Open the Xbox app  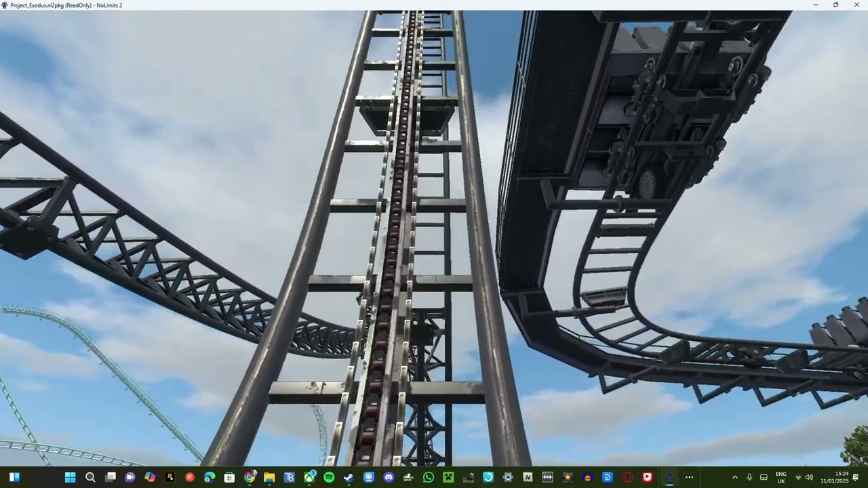point(309,477)
